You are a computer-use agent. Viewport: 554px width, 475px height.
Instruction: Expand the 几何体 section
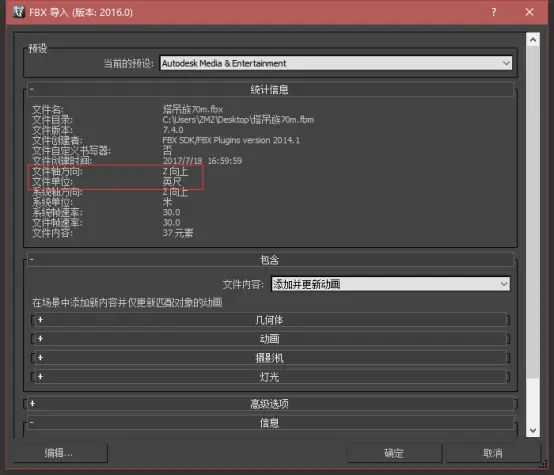click(x=270, y=320)
